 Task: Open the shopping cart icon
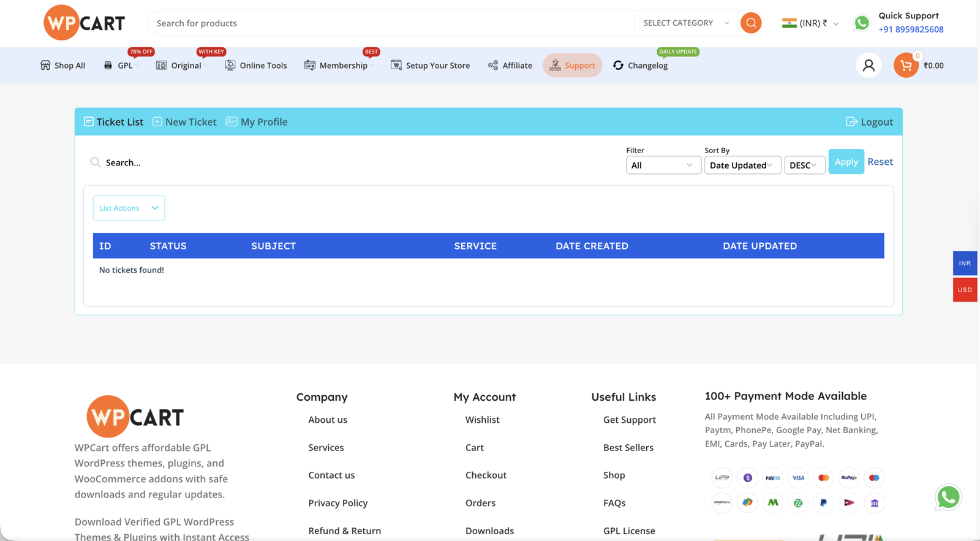pyautogui.click(x=906, y=66)
